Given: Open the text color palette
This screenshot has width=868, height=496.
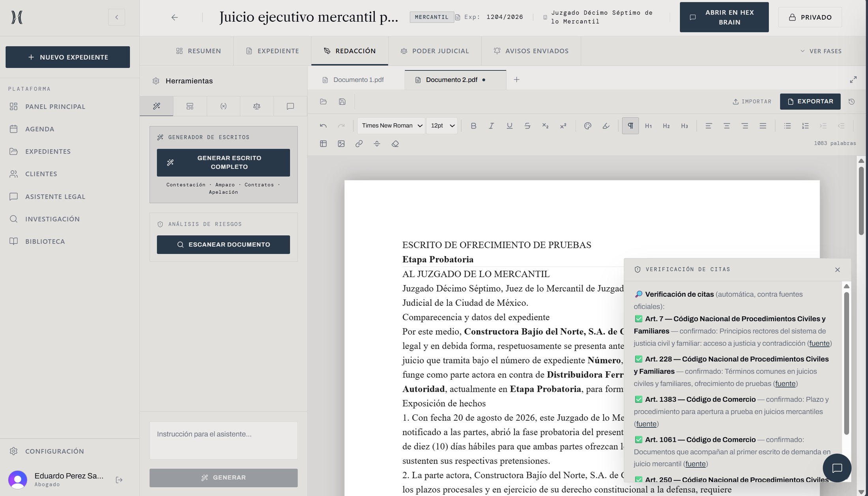Looking at the screenshot, I should click(x=587, y=125).
